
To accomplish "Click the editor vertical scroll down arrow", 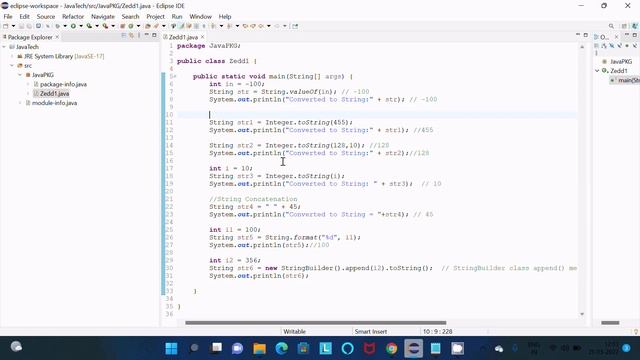I will 582,314.
